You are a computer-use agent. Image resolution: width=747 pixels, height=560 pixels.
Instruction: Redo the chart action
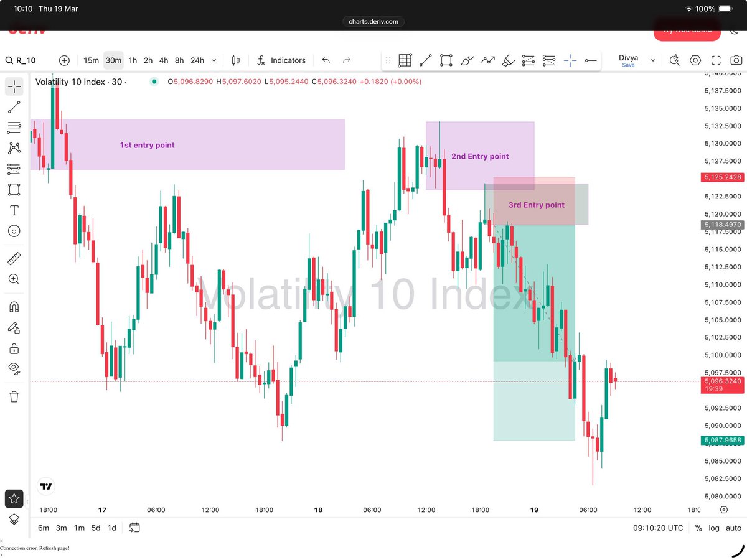coord(347,60)
